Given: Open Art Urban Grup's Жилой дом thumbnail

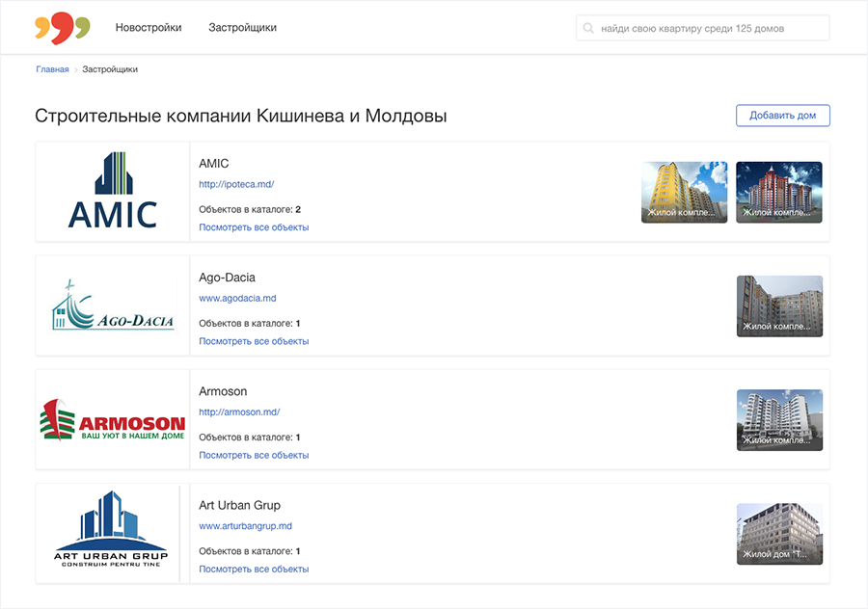Looking at the screenshot, I should (x=779, y=534).
